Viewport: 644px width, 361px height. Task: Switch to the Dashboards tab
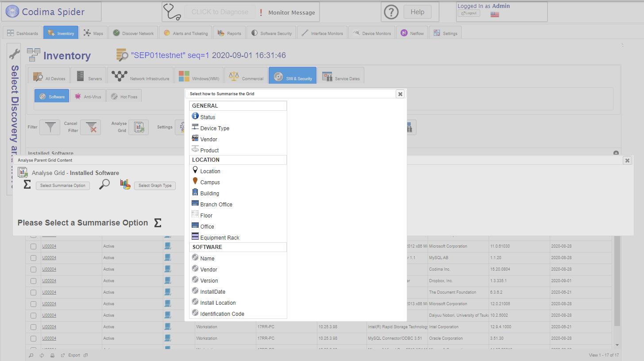(x=23, y=33)
